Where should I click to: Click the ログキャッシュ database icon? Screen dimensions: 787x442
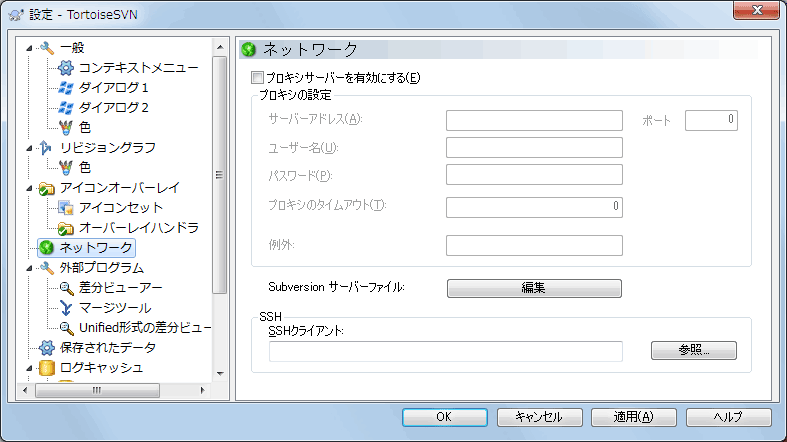[x=47, y=368]
